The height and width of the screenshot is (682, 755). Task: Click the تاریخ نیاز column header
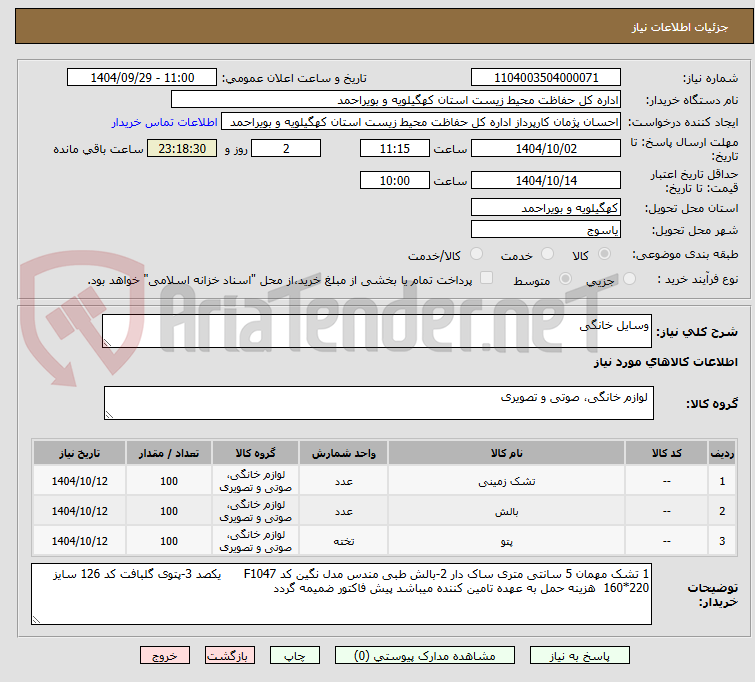point(79,453)
